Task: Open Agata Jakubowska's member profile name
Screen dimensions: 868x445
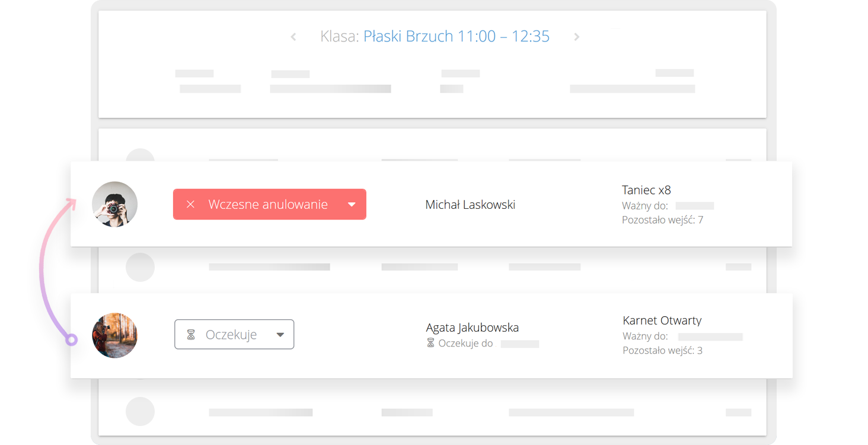Action: [472, 328]
